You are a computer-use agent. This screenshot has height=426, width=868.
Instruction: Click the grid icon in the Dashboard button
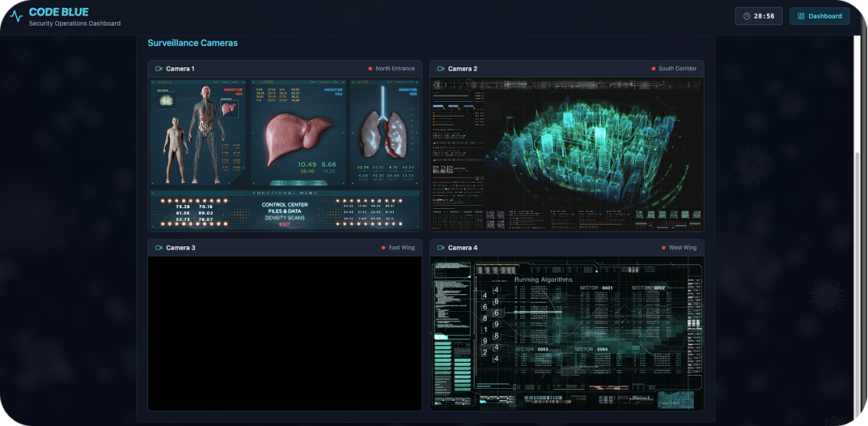point(801,16)
